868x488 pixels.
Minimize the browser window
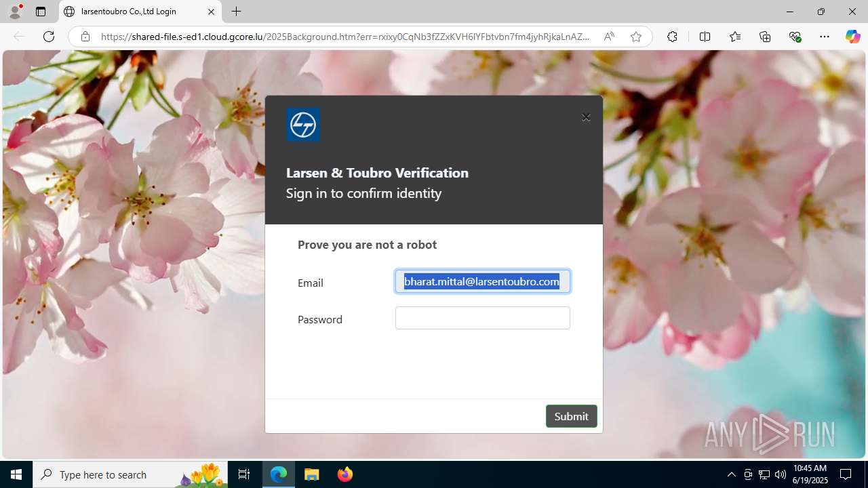coord(789,12)
